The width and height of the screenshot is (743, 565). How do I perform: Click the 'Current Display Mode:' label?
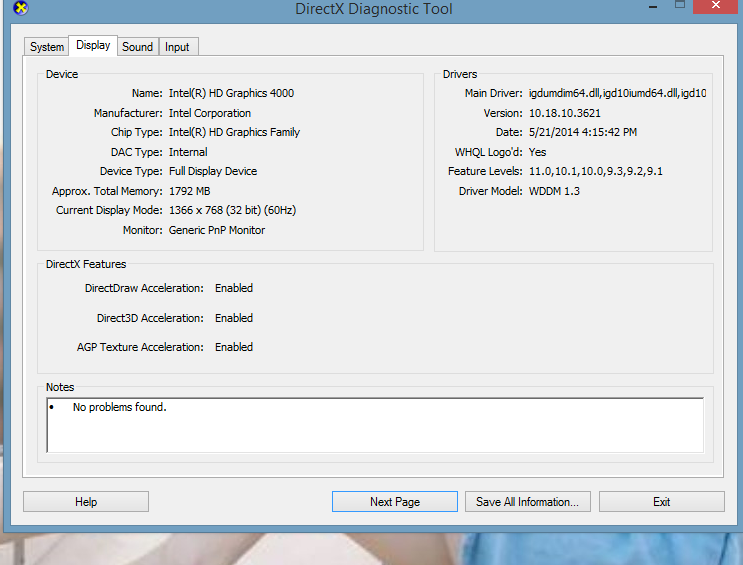109,210
